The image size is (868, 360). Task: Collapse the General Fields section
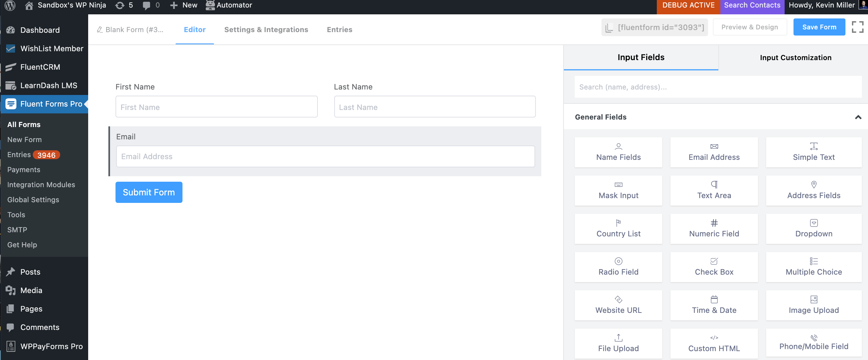point(858,117)
